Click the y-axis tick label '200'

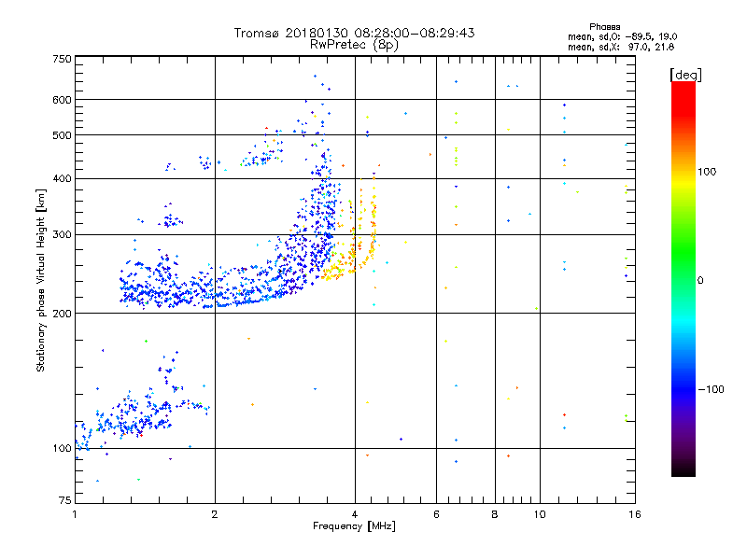62,314
